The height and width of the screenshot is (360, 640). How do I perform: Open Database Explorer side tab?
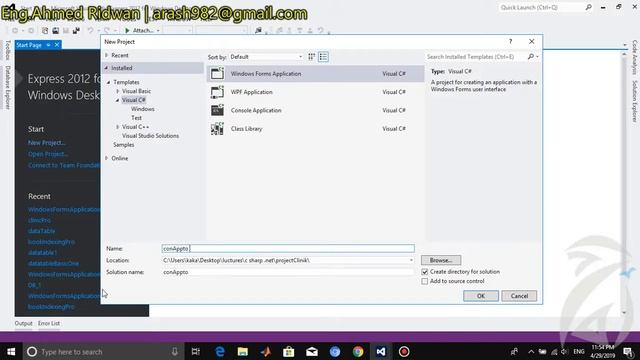click(7, 87)
